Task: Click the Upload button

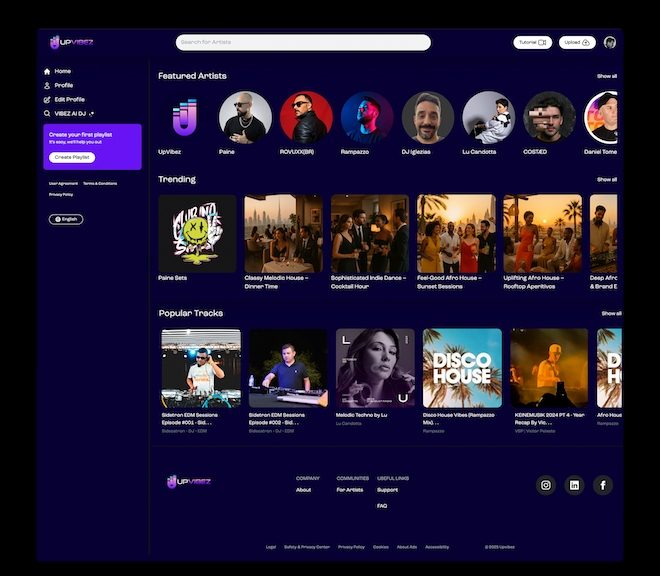Action: (577, 43)
